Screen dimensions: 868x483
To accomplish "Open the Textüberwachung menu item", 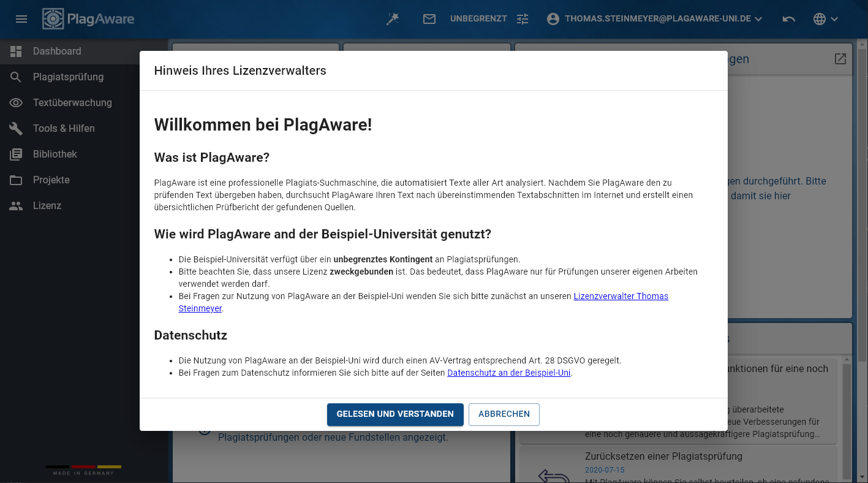I will point(84,103).
